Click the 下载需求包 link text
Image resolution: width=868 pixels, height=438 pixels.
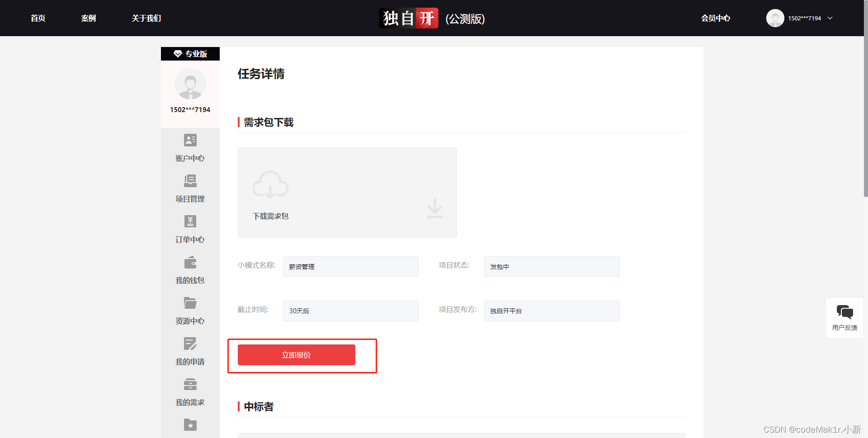pyautogui.click(x=271, y=216)
